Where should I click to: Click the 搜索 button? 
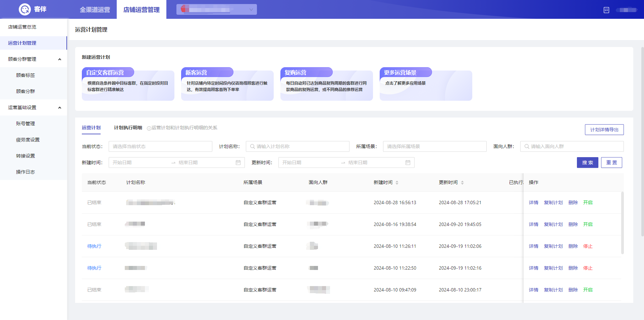[588, 163]
